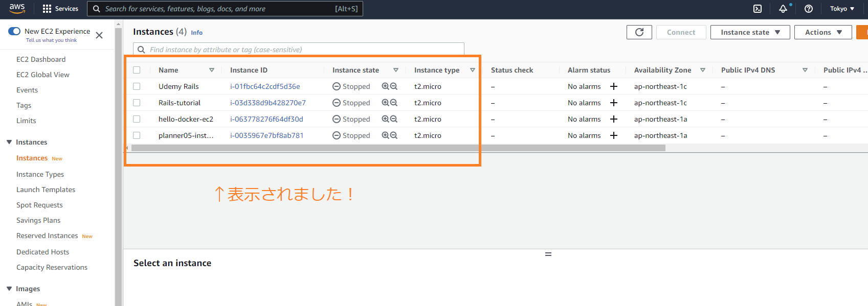Add alarm for planner05 instance

(614, 135)
